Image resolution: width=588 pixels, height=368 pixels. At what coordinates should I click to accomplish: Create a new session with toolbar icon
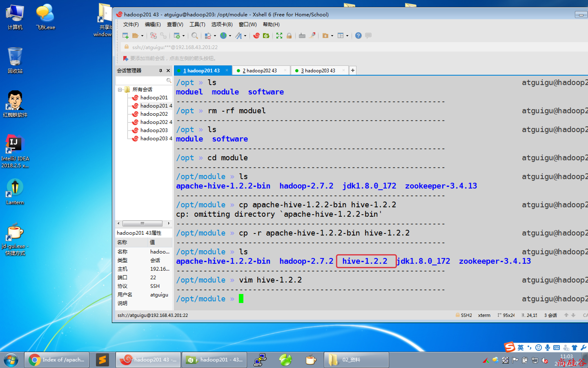(x=125, y=36)
